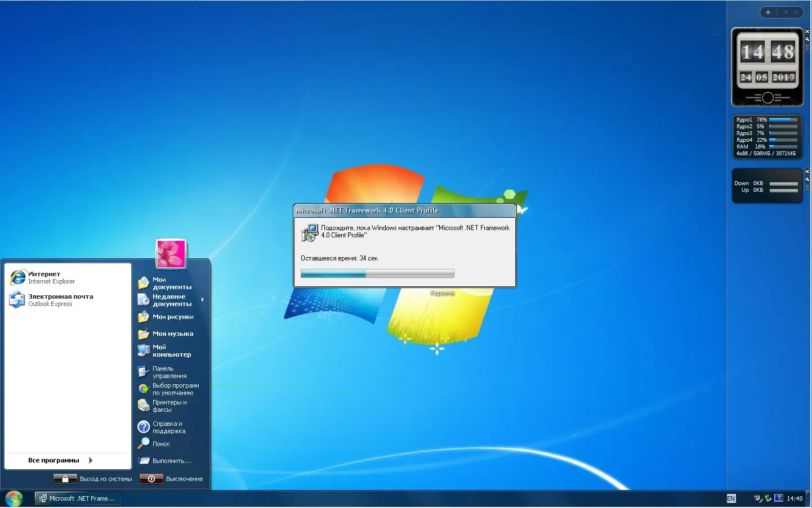Viewport: 812px width, 508px height.
Task: Open Internet Explorer from the Start menu
Action: 68,277
